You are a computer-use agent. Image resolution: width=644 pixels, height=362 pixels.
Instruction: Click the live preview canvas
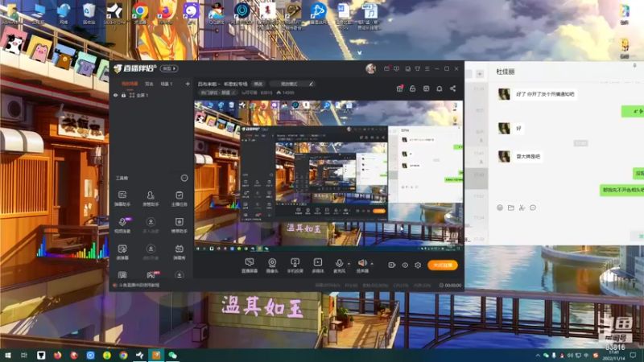[328, 176]
